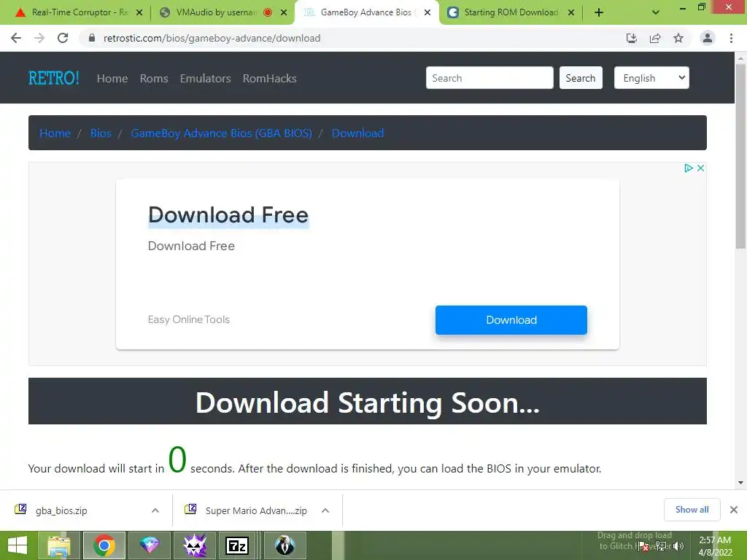The height and width of the screenshot is (560, 747).
Task: Close the Starting ROM Download tab
Action: [x=570, y=12]
